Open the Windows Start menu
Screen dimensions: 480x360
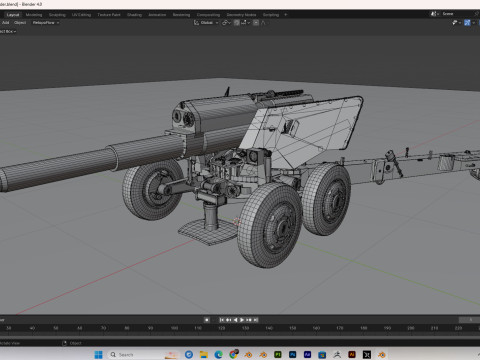[99, 355]
